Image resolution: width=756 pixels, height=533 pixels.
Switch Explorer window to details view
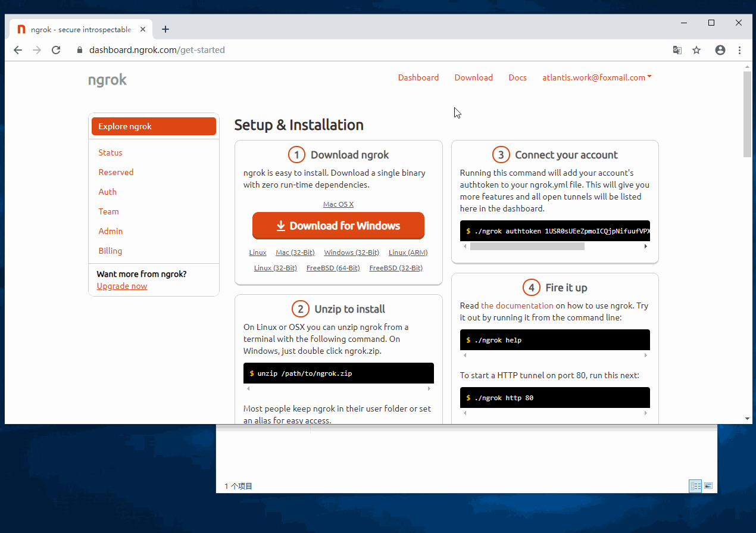point(695,486)
